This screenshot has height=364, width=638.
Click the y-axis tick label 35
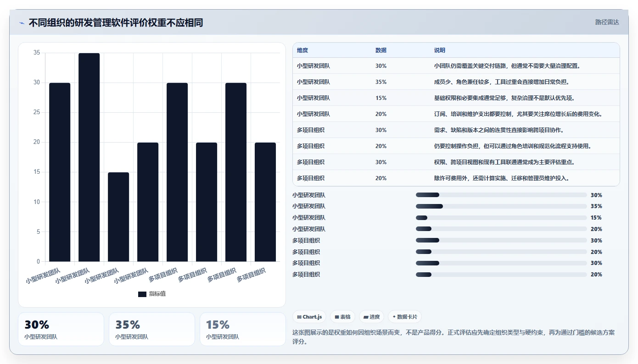tap(37, 53)
